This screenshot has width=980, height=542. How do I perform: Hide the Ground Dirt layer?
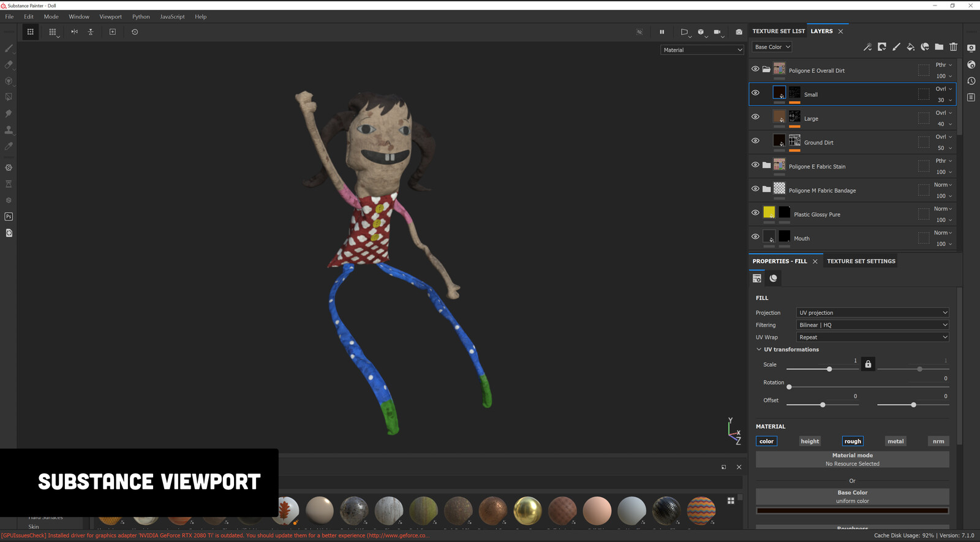(755, 140)
